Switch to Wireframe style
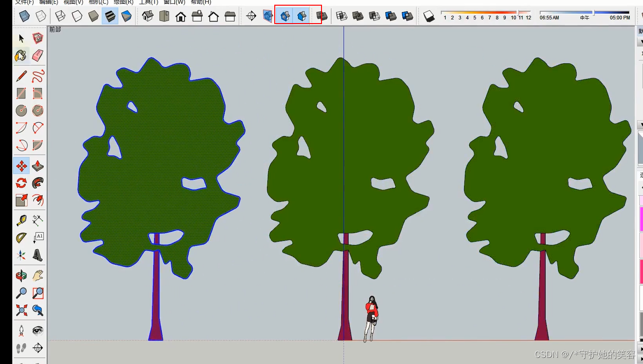 (x=60, y=17)
